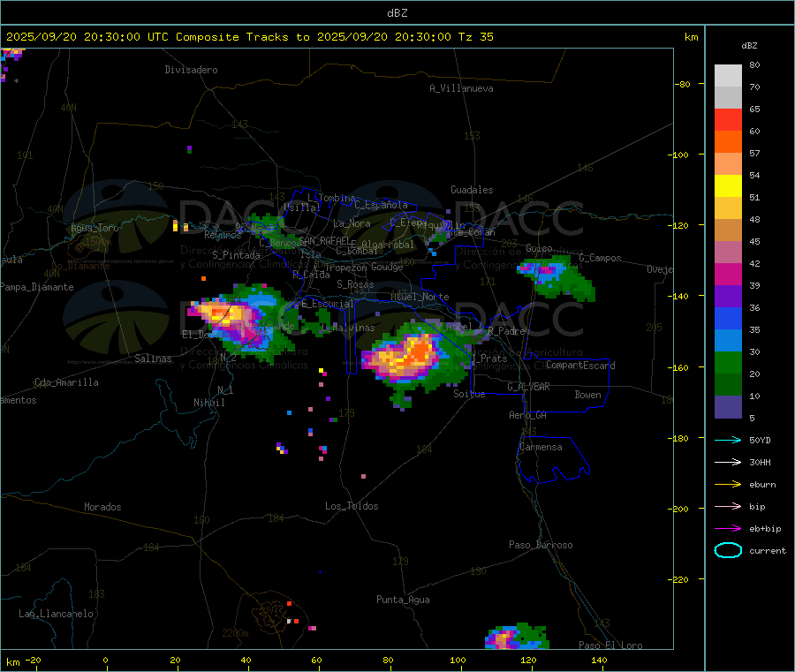Click the Punta_Agua map label
The height and width of the screenshot is (672, 795).
pyautogui.click(x=403, y=600)
